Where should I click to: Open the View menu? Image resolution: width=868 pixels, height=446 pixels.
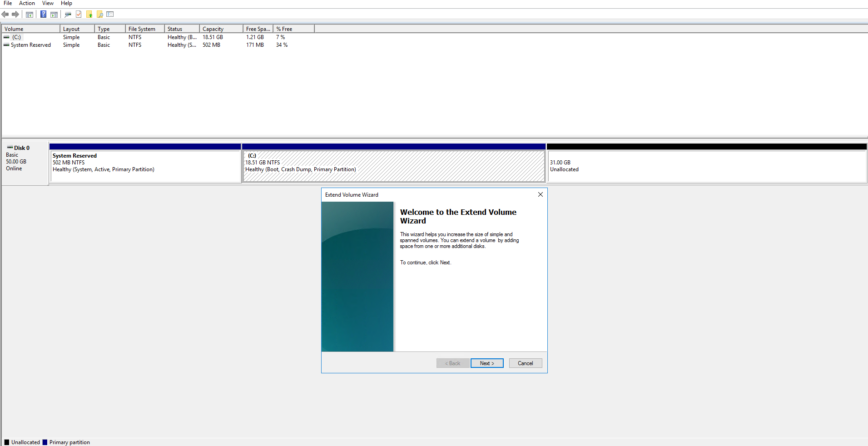click(x=48, y=3)
